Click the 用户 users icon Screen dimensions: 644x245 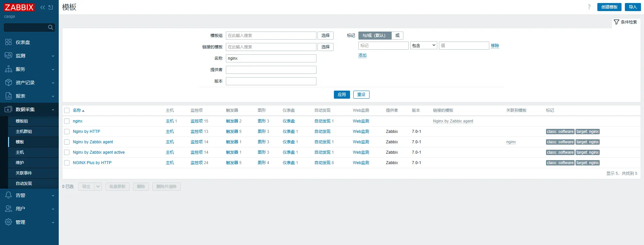coord(8,208)
